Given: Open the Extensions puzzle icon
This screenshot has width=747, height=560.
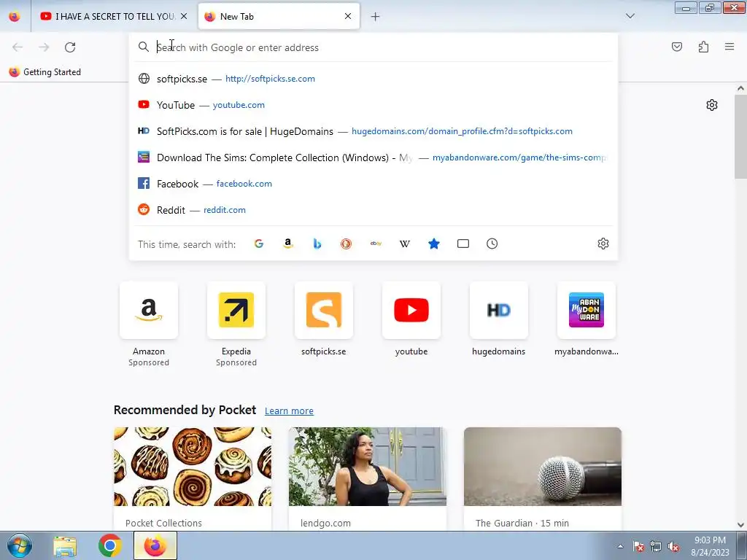Looking at the screenshot, I should [x=703, y=47].
